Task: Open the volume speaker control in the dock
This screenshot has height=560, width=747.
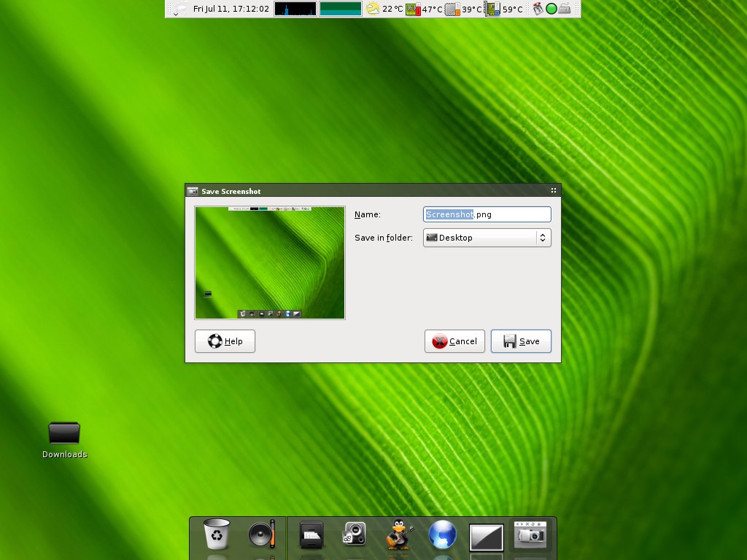Action: [262, 534]
